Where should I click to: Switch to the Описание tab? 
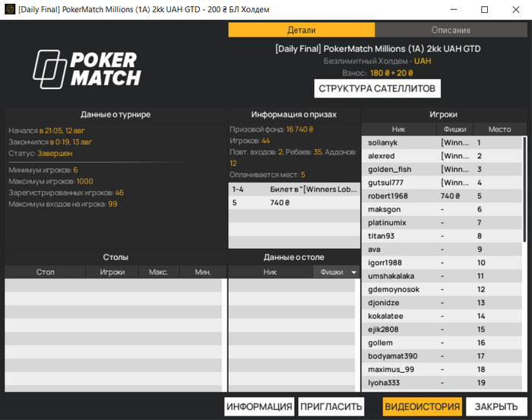[451, 30]
